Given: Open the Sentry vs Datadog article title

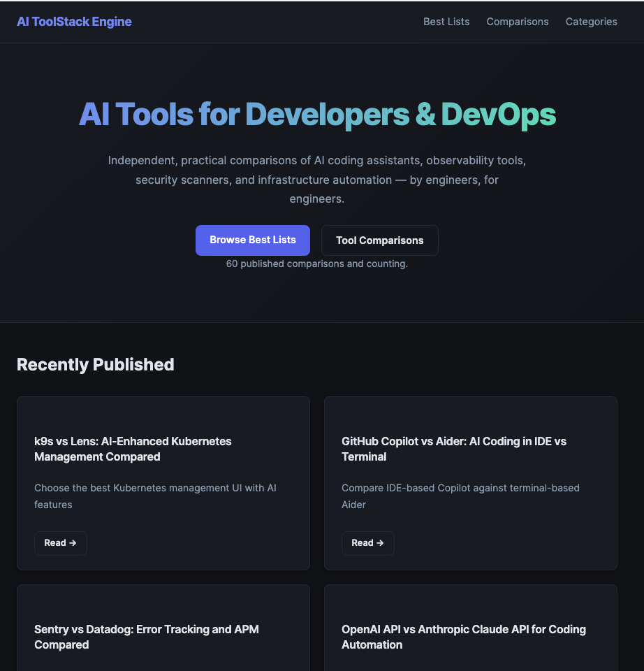Looking at the screenshot, I should pyautogui.click(x=146, y=637).
